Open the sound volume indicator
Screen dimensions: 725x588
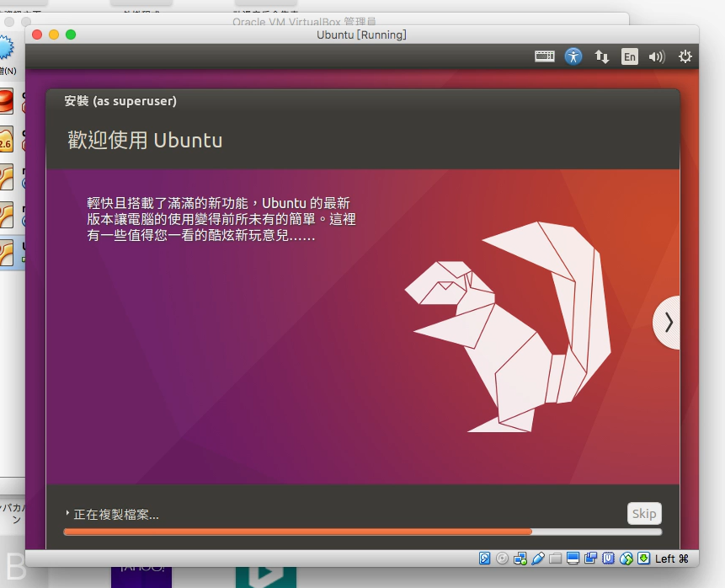[657, 56]
